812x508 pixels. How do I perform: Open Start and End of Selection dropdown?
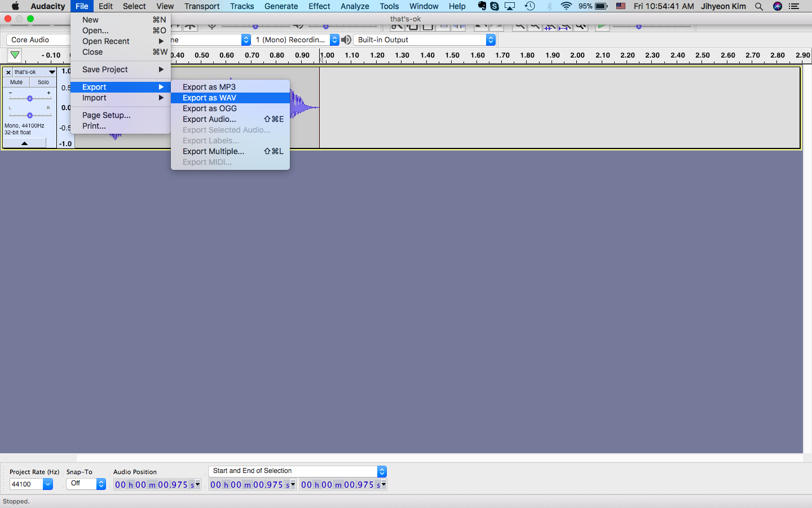298,471
